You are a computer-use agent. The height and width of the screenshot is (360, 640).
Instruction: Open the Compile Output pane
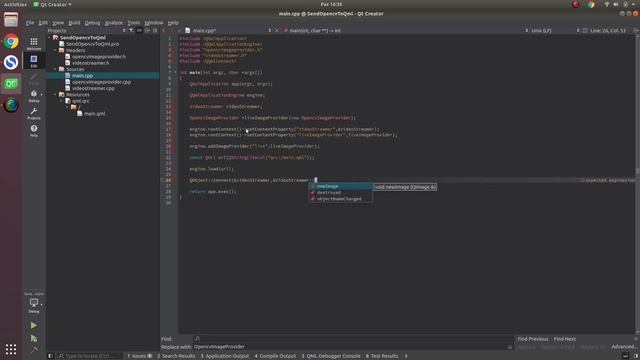(276, 356)
